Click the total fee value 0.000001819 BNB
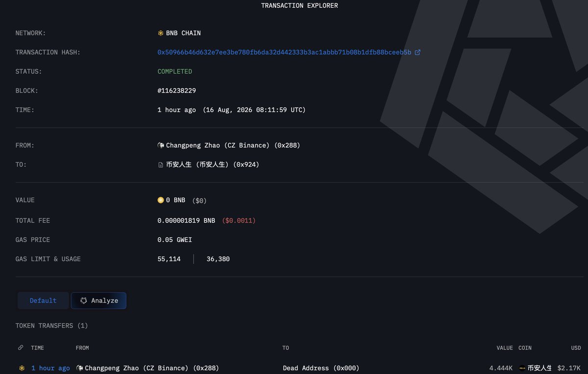 tap(186, 221)
